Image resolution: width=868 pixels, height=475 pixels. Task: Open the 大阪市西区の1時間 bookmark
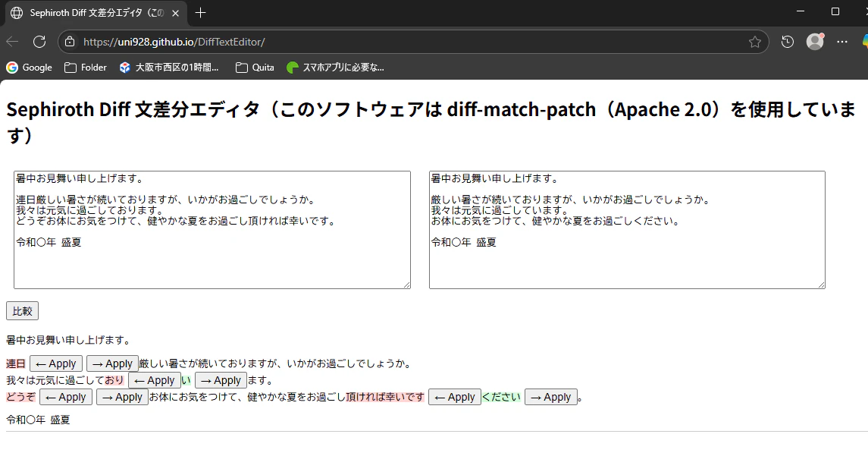coord(169,67)
